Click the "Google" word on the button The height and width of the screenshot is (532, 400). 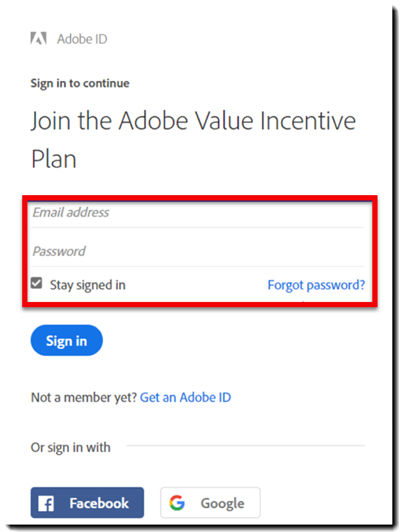pos(223,504)
